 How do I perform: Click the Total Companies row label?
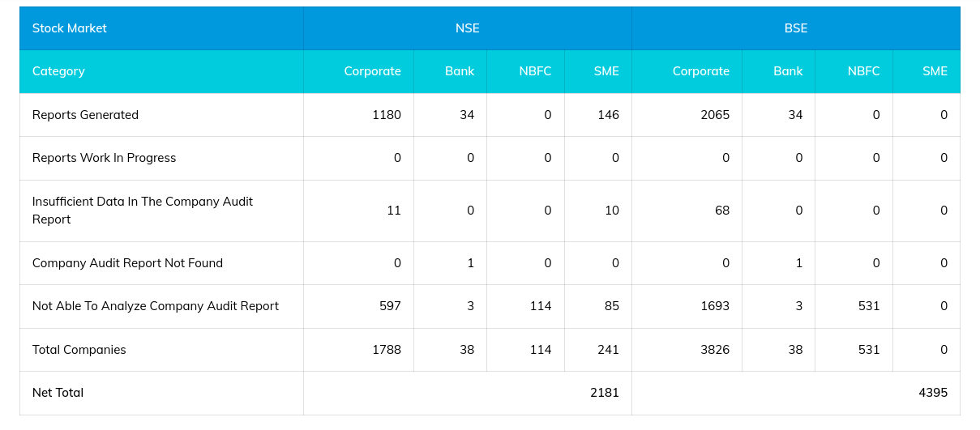click(x=79, y=350)
